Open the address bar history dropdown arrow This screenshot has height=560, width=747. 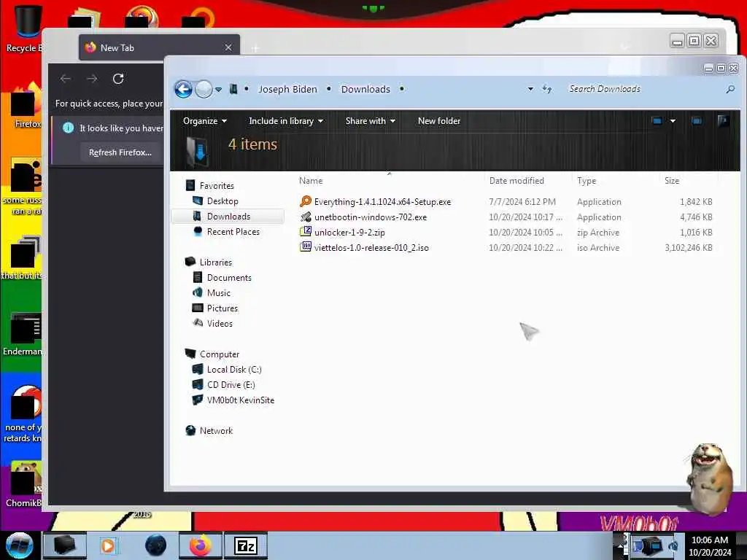tap(530, 89)
